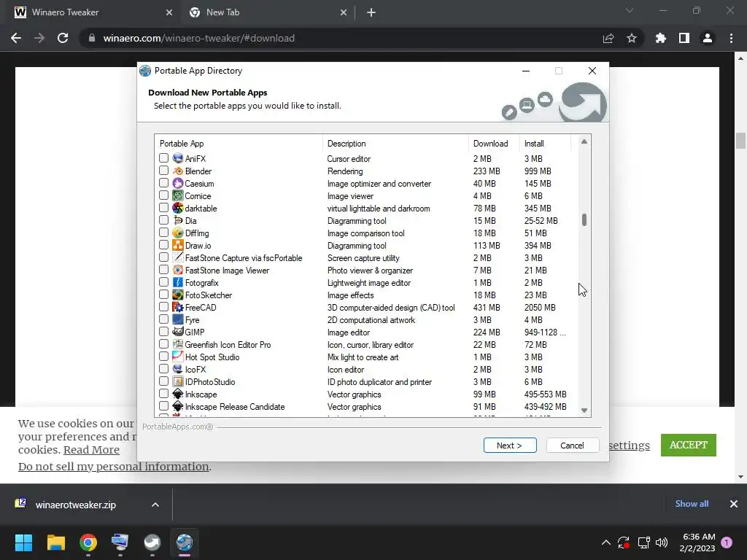Click the taskbar clock showing 6:36 AM
The width and height of the screenshot is (747, 560).
(x=697, y=542)
